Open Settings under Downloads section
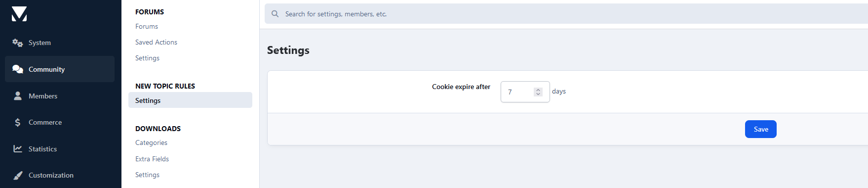Viewport: 868px width, 188px height. click(x=147, y=175)
